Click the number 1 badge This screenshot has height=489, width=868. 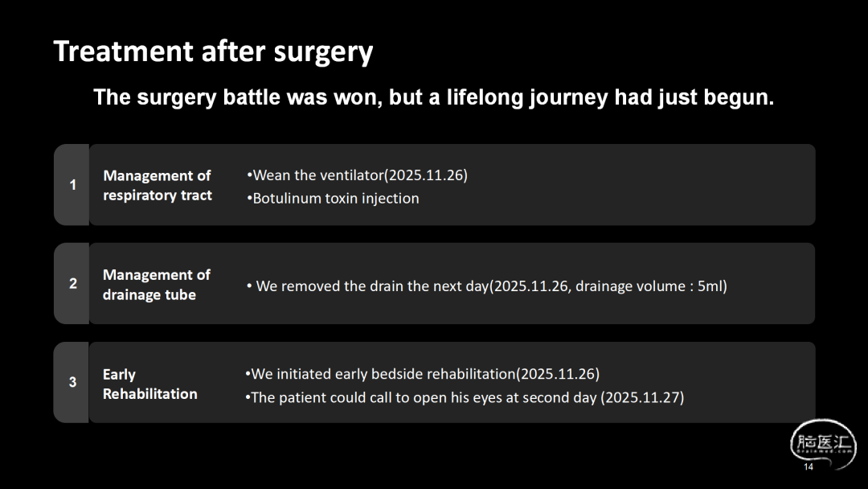(x=72, y=185)
